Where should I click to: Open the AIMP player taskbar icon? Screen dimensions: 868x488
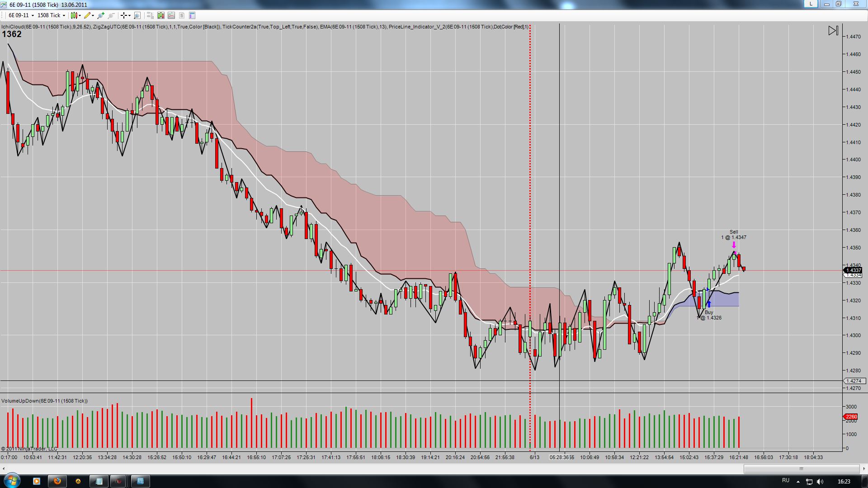tap(78, 481)
